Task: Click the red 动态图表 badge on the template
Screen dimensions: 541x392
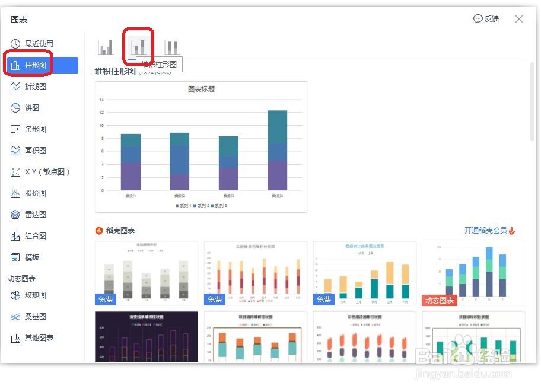Action: 439,300
